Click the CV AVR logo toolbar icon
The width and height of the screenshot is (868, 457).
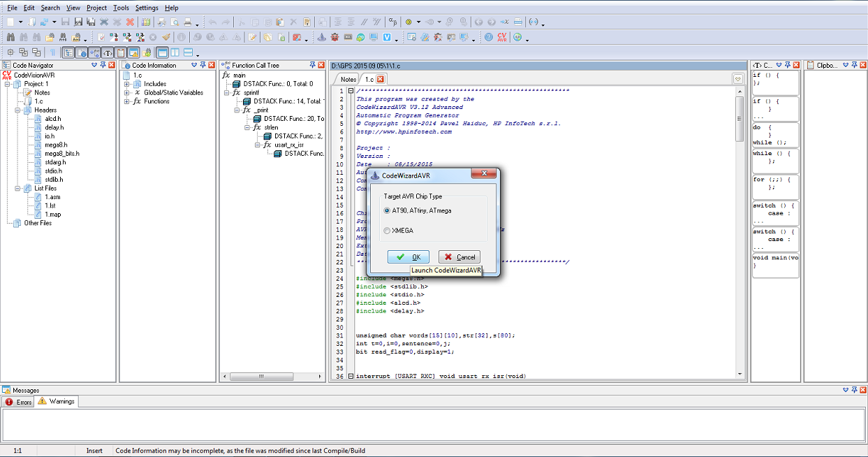(502, 37)
